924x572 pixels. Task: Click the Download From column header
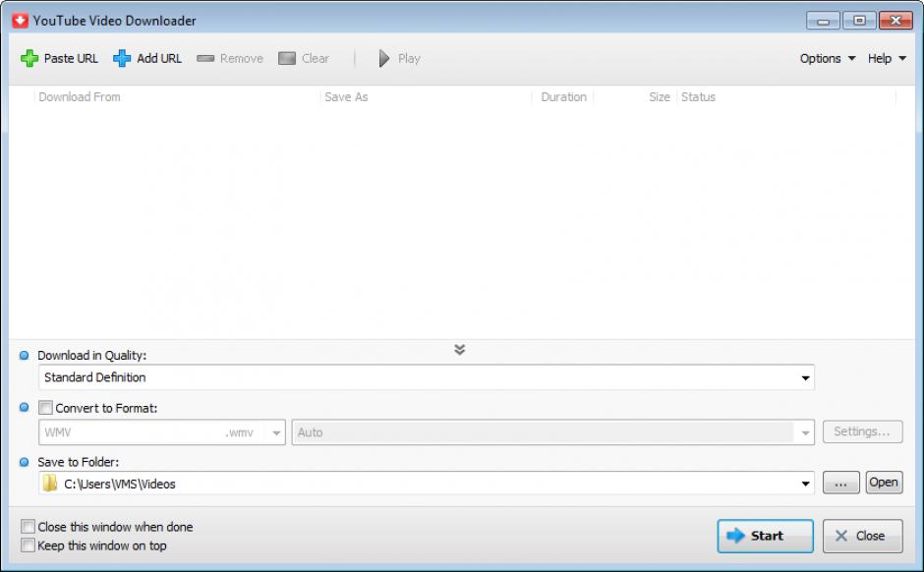tap(177, 97)
